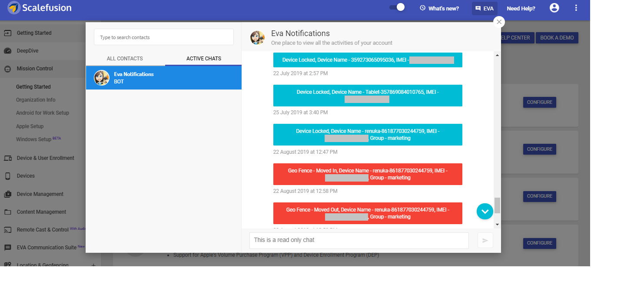Open the three-dot more options menu

[x=576, y=8]
